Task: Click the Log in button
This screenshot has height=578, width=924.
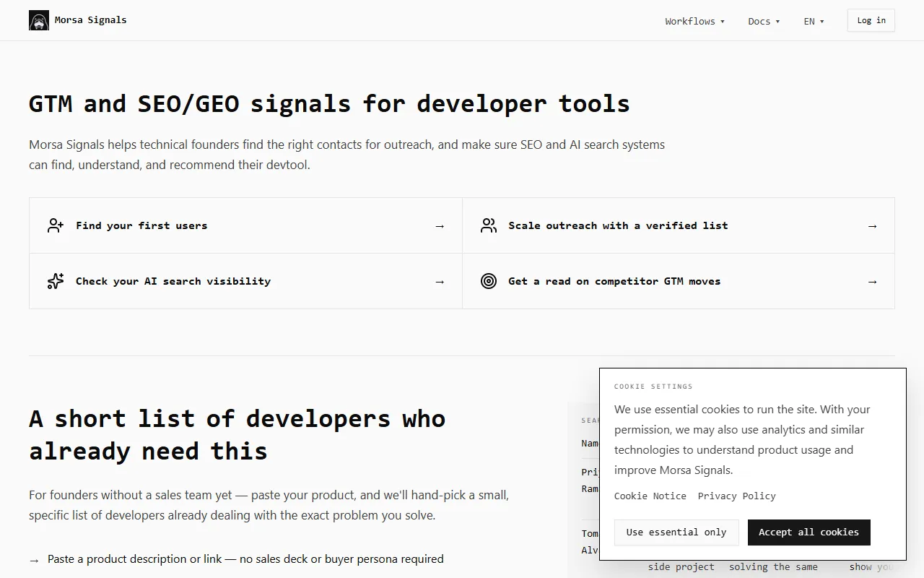Action: click(x=871, y=20)
